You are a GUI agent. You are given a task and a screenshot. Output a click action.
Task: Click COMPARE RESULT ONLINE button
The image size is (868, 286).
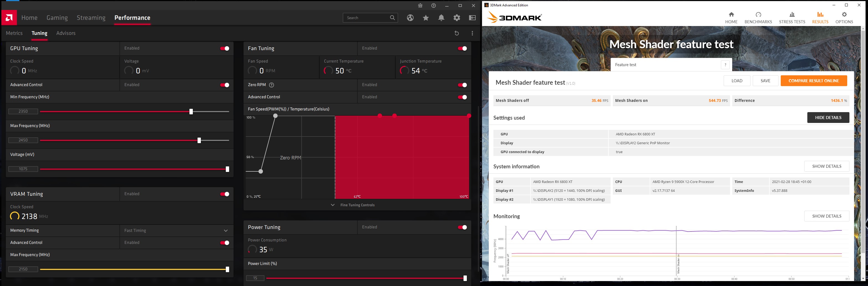814,81
